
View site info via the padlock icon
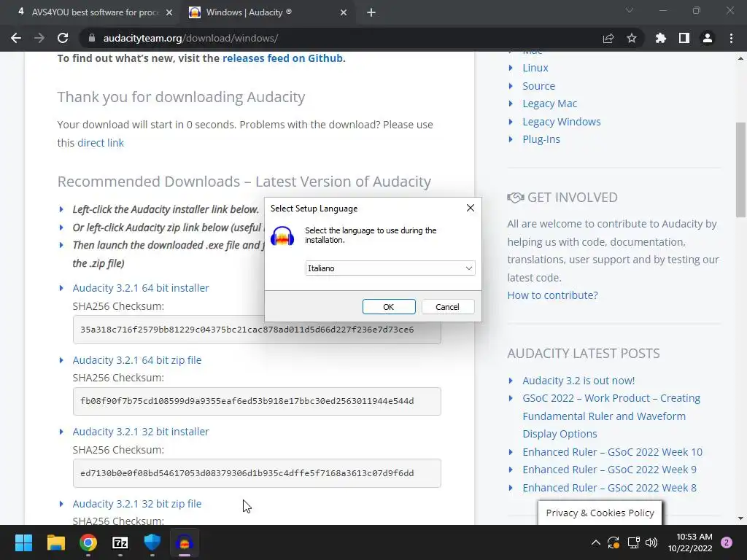click(91, 38)
